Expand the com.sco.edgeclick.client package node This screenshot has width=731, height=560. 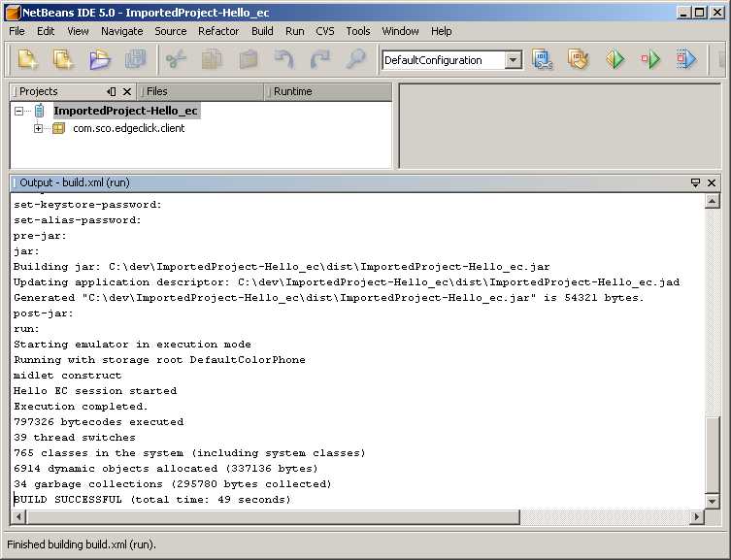pyautogui.click(x=38, y=128)
